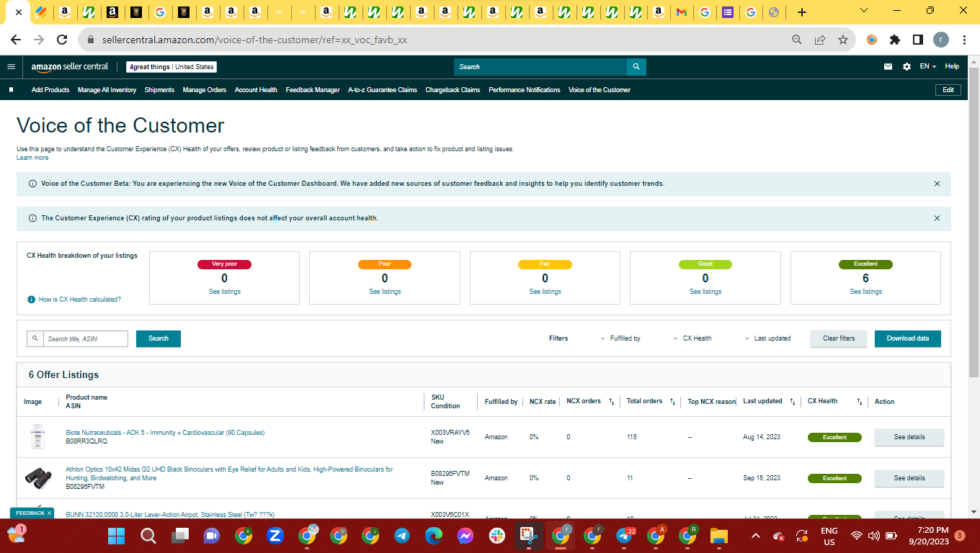Click the Search title, ASIN input field
Screen dimensions: 980x553
tap(85, 338)
